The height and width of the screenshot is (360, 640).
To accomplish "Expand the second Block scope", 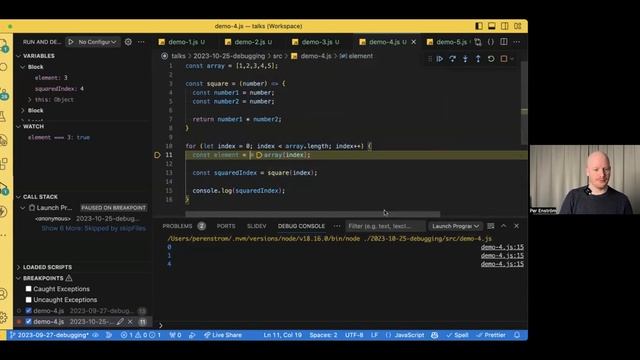I will pyautogui.click(x=23, y=110).
